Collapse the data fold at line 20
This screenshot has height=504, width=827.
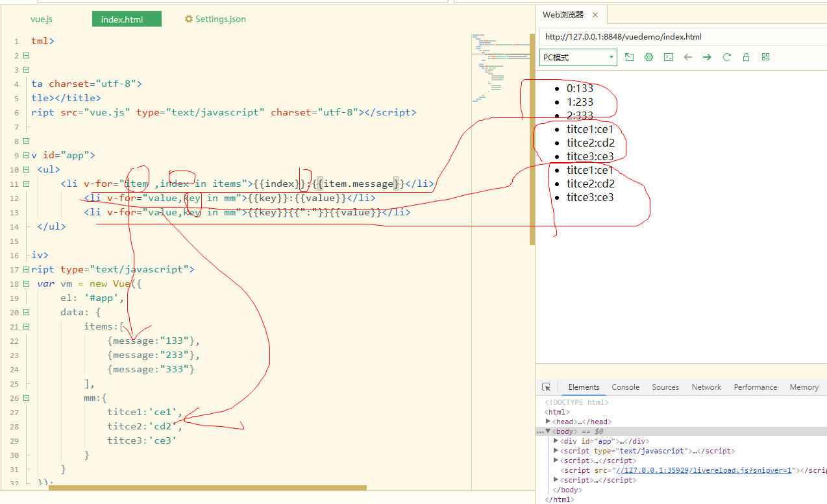(x=26, y=312)
